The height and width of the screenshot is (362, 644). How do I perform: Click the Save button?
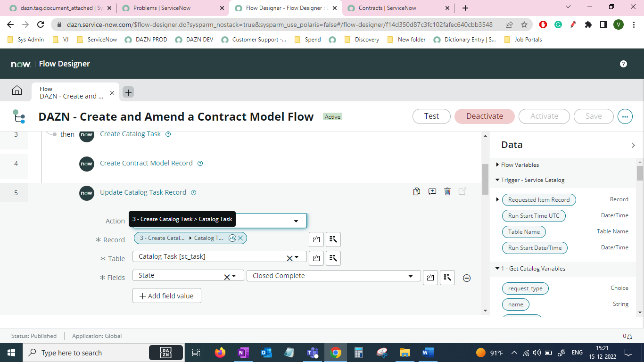point(594,116)
